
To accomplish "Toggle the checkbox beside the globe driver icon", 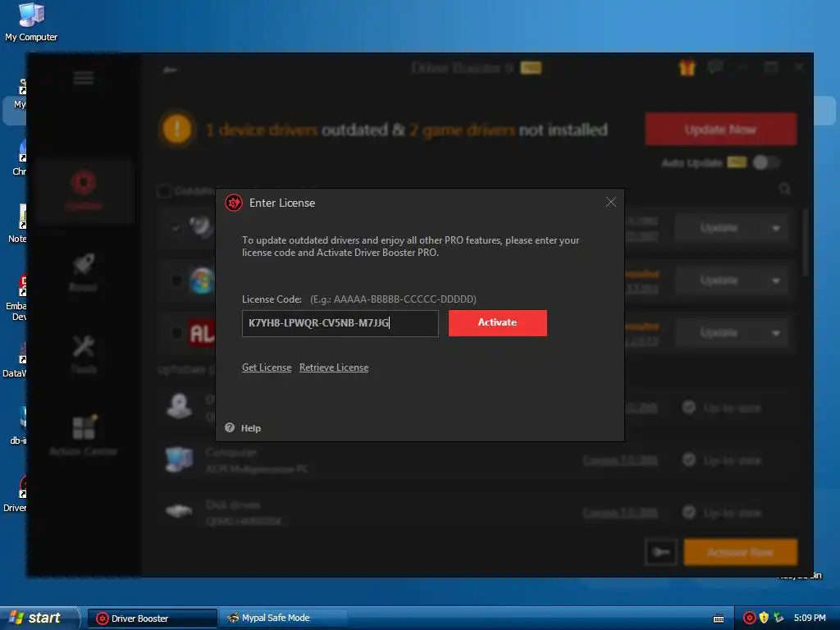I will pyautogui.click(x=176, y=281).
